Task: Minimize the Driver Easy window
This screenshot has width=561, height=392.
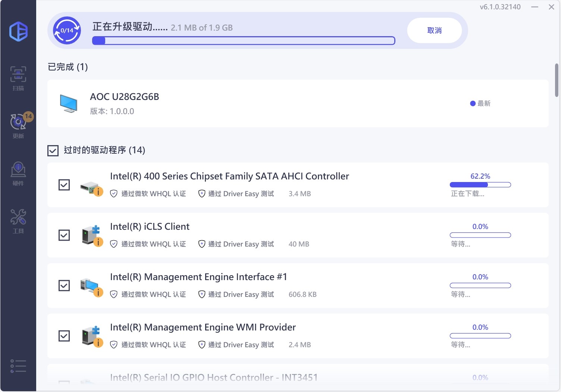Action: (535, 7)
